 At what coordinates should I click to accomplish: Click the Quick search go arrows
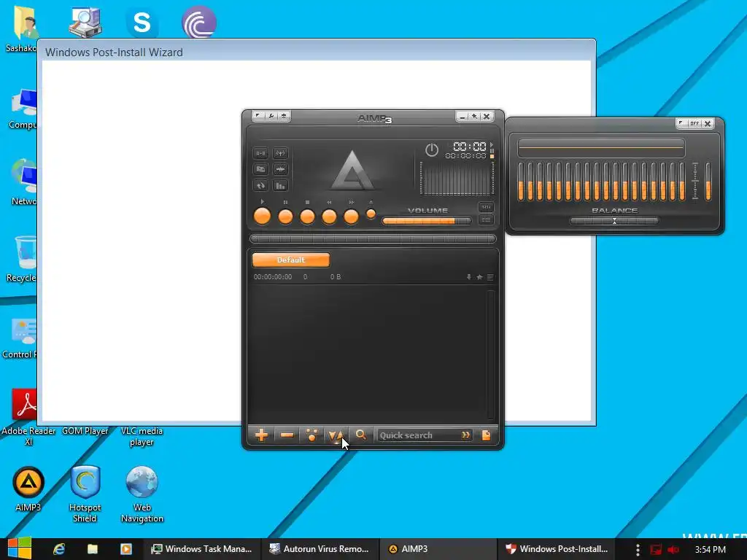coord(465,435)
